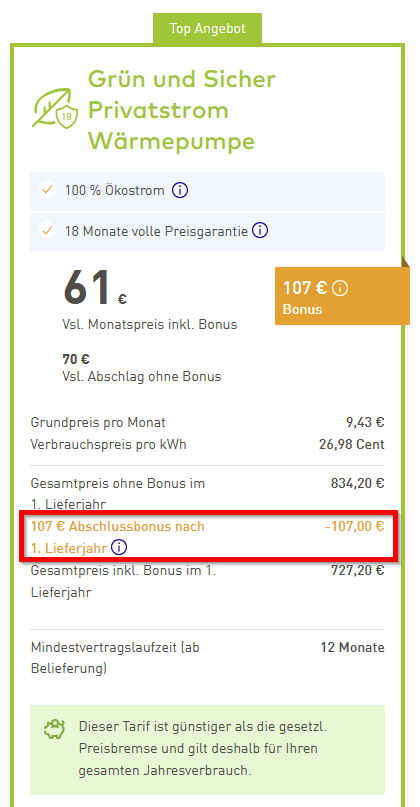Click the orange 107 € Bonus badge
420x807 pixels.
point(342,296)
